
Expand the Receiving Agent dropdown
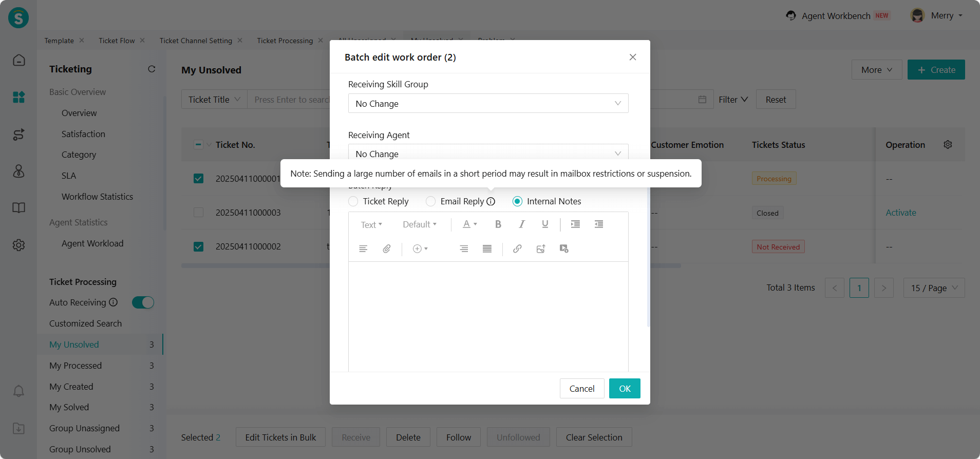pos(488,154)
